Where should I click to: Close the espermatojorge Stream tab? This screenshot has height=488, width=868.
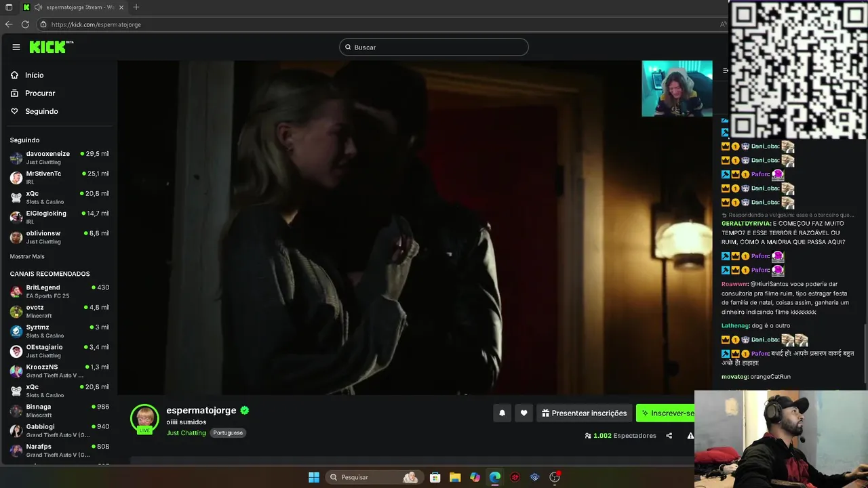[120, 7]
